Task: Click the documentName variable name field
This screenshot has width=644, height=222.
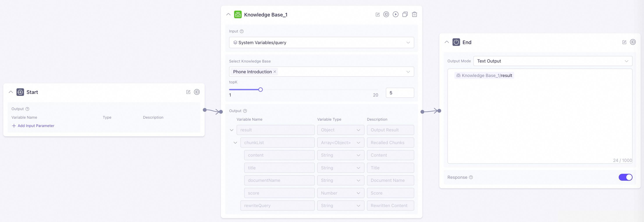Action: pos(279,180)
